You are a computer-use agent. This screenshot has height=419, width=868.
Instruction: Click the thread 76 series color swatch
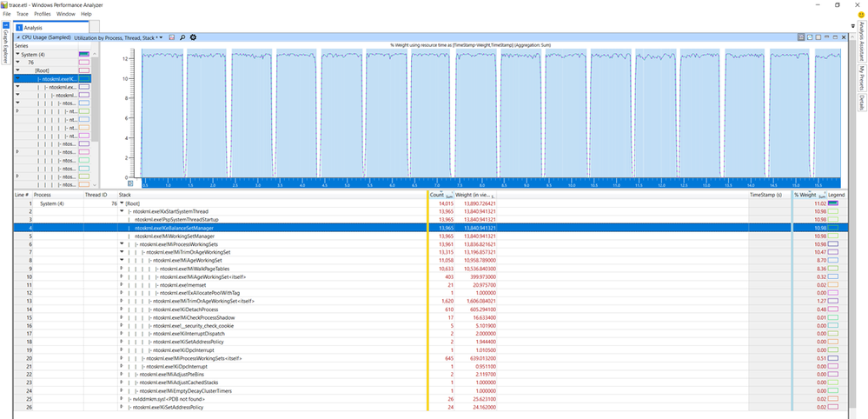coord(84,63)
